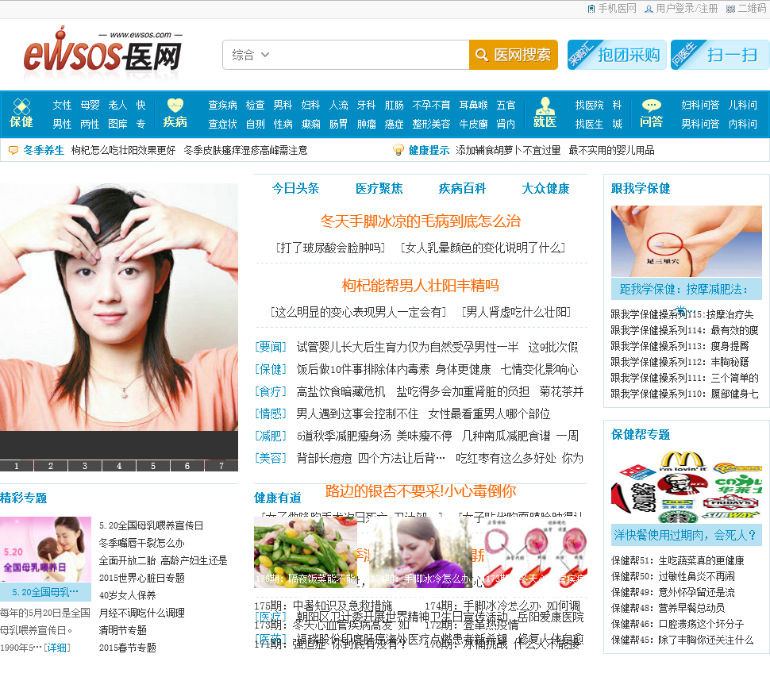Open 添加辅食胡萝卜不宜过量 tip link
This screenshot has width=770, height=700.
(x=508, y=150)
